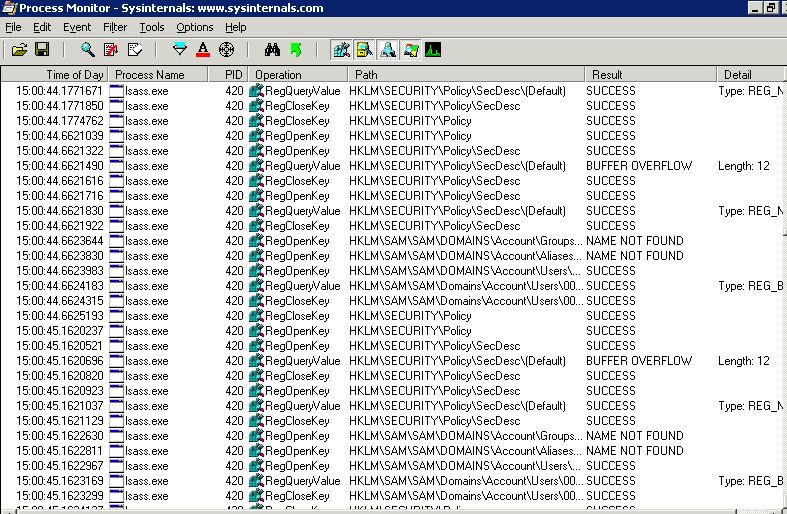
Task: Click the Groups path at 15:00:45.1622630
Action: pyautogui.click(x=466, y=436)
